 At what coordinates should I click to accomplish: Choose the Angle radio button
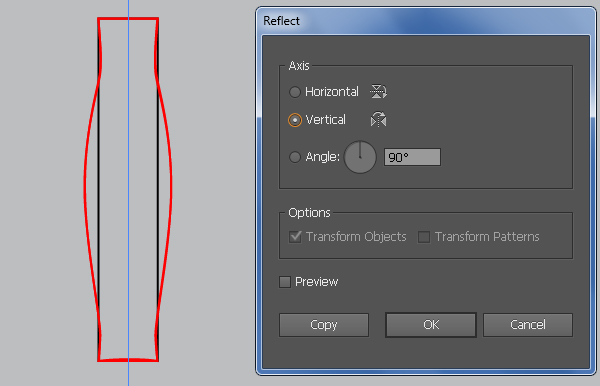(x=295, y=157)
